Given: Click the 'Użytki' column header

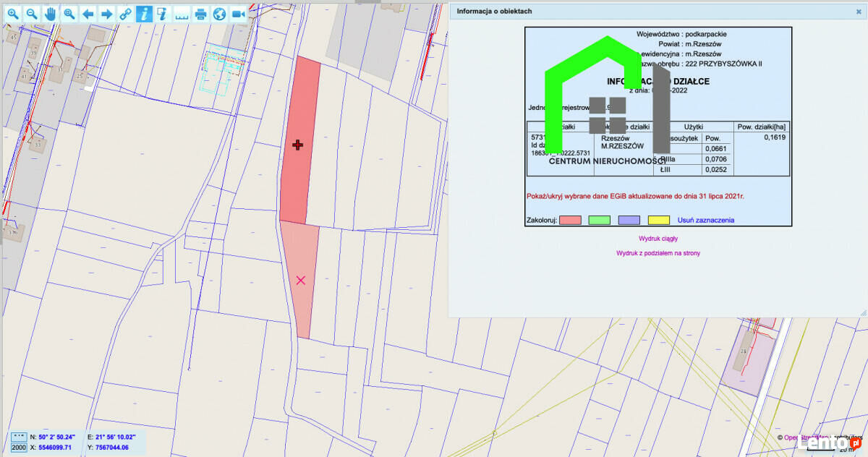Looking at the screenshot, I should (694, 127).
